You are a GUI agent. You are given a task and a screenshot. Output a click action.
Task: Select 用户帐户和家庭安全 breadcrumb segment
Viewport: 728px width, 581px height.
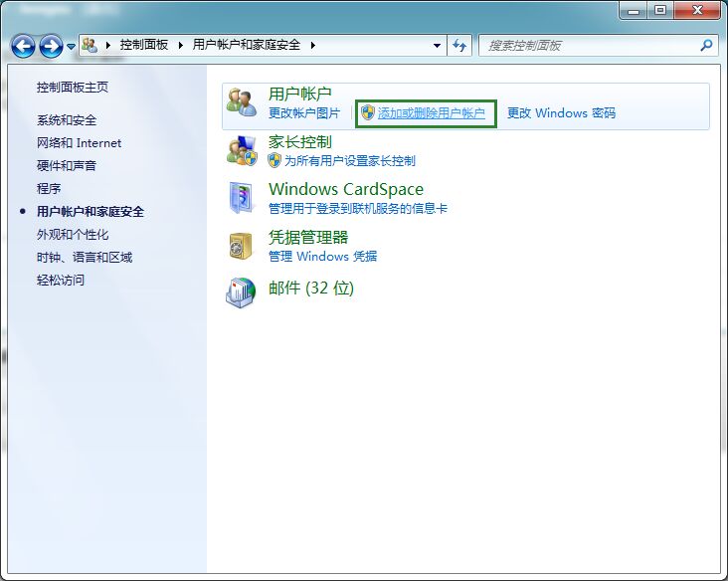(246, 45)
